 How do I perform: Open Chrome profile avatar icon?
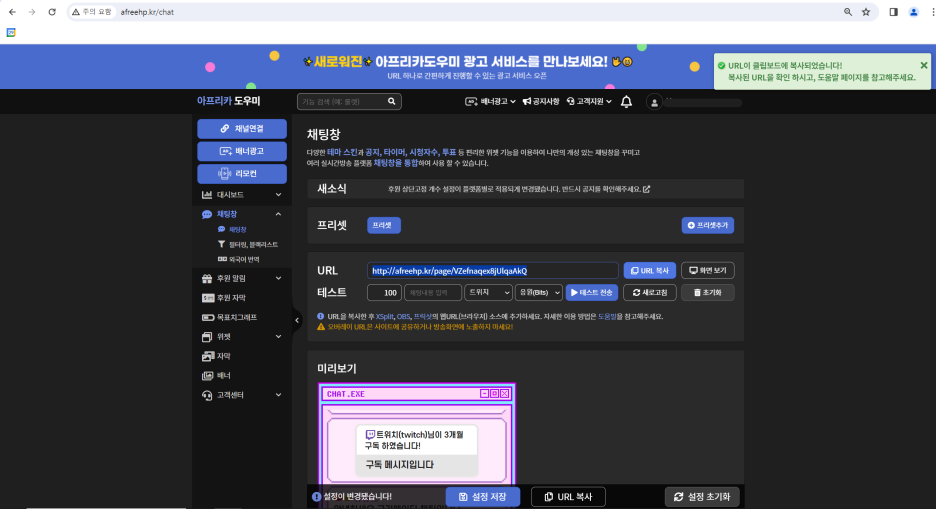point(913,12)
